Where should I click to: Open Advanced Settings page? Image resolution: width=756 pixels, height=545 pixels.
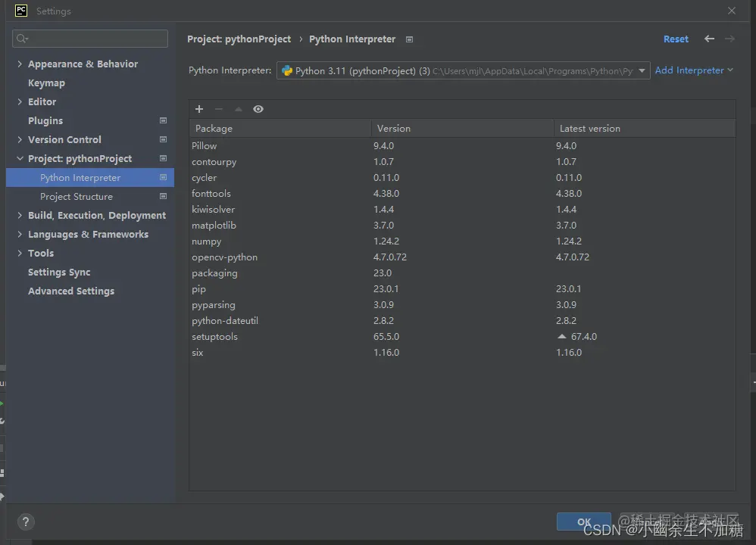71,291
